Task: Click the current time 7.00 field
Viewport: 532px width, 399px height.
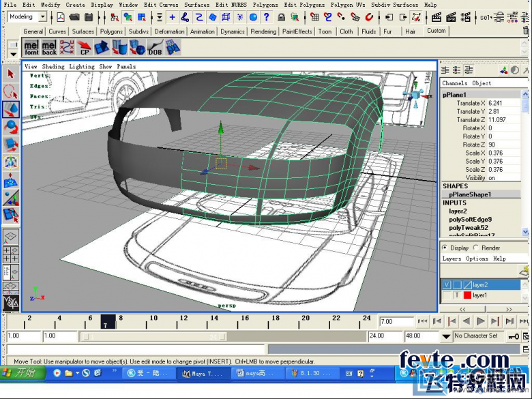Action: point(397,321)
